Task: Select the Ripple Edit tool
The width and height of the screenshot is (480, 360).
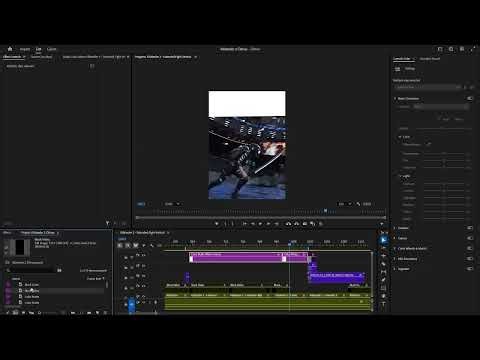Action: point(383,256)
